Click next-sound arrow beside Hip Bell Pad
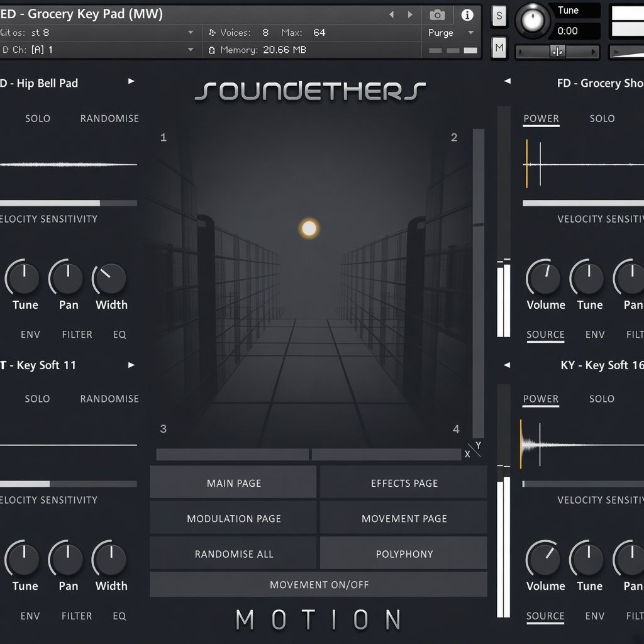This screenshot has width=644, height=644. point(131,81)
